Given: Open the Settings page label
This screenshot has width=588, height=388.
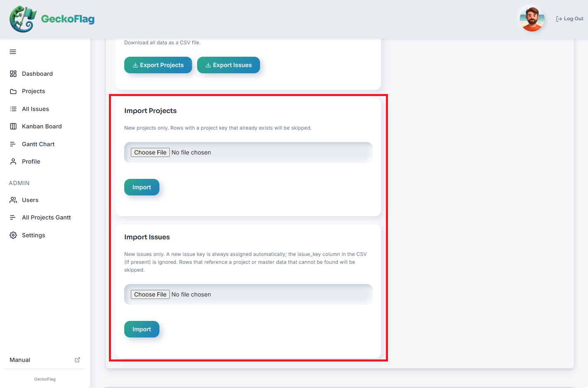Looking at the screenshot, I should [x=34, y=235].
